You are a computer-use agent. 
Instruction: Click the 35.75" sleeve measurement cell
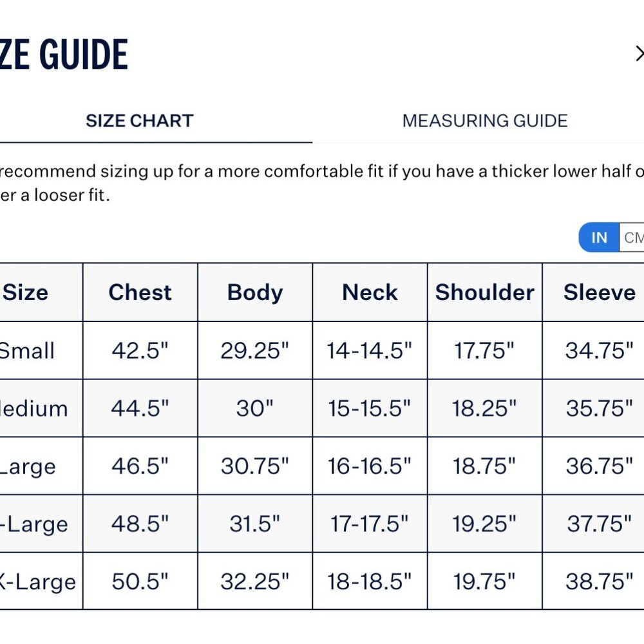(x=599, y=408)
